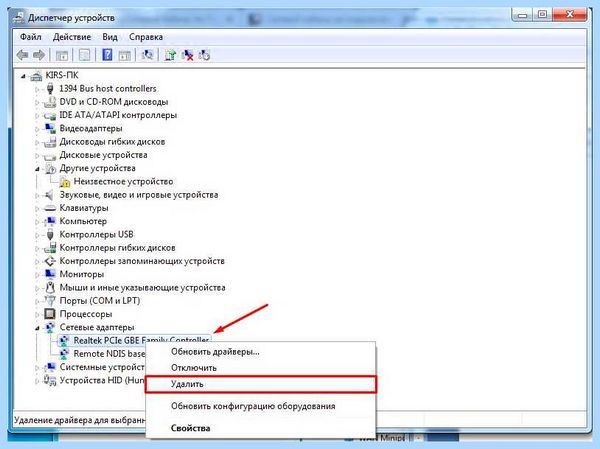Open the Справка menu
This screenshot has height=449, width=600.
click(146, 37)
